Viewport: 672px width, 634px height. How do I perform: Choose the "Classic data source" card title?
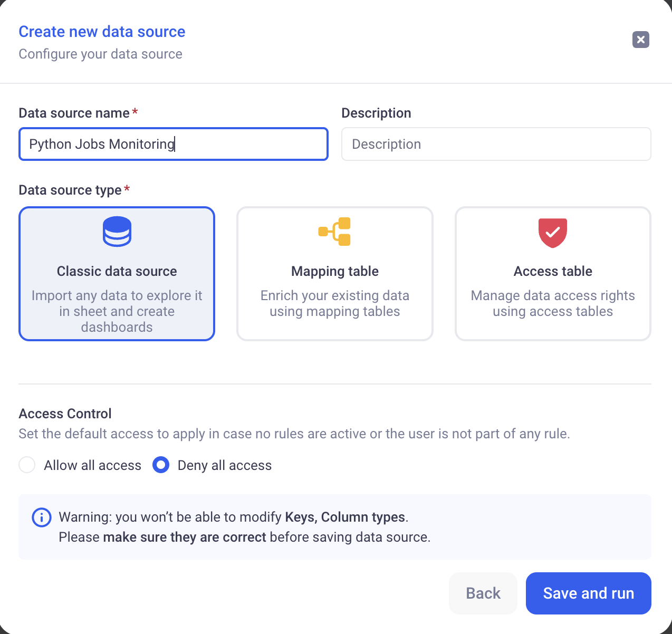(x=117, y=271)
